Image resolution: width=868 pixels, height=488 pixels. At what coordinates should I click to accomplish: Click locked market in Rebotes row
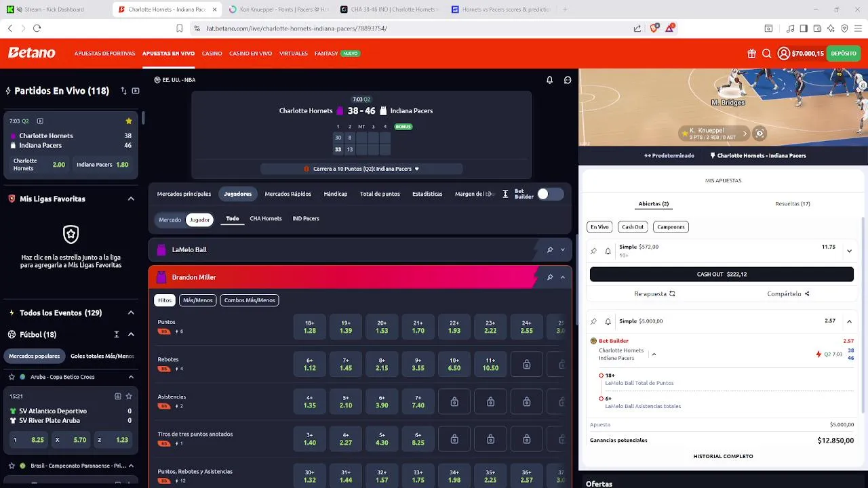[x=526, y=365]
